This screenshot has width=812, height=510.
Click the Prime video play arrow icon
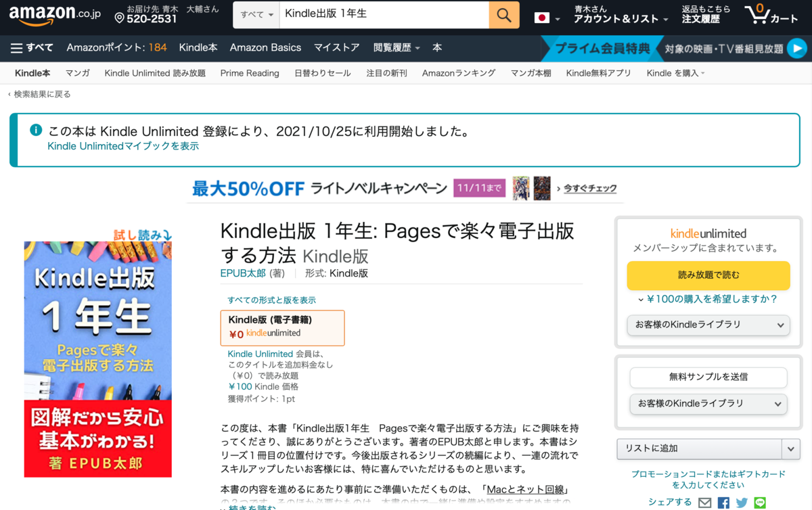pyautogui.click(x=798, y=48)
